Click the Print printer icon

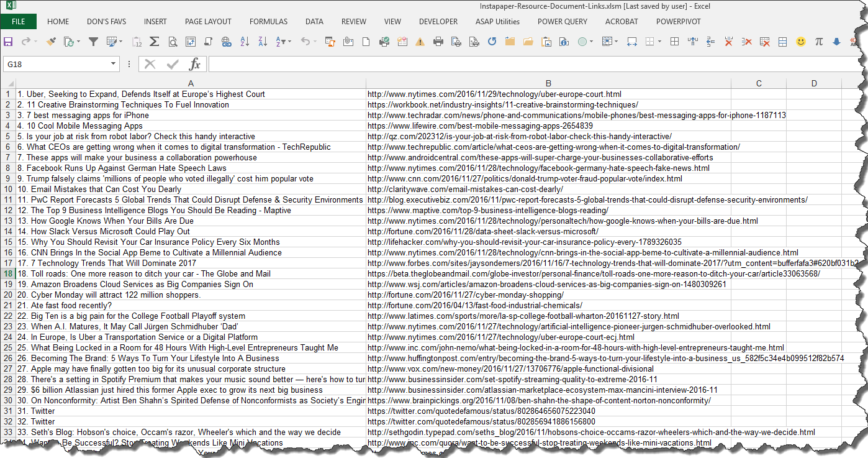tap(438, 42)
